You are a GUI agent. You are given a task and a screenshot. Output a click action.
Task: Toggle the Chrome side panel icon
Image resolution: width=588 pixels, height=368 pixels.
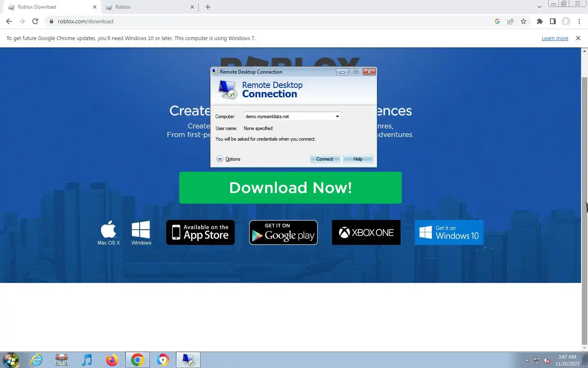(553, 21)
